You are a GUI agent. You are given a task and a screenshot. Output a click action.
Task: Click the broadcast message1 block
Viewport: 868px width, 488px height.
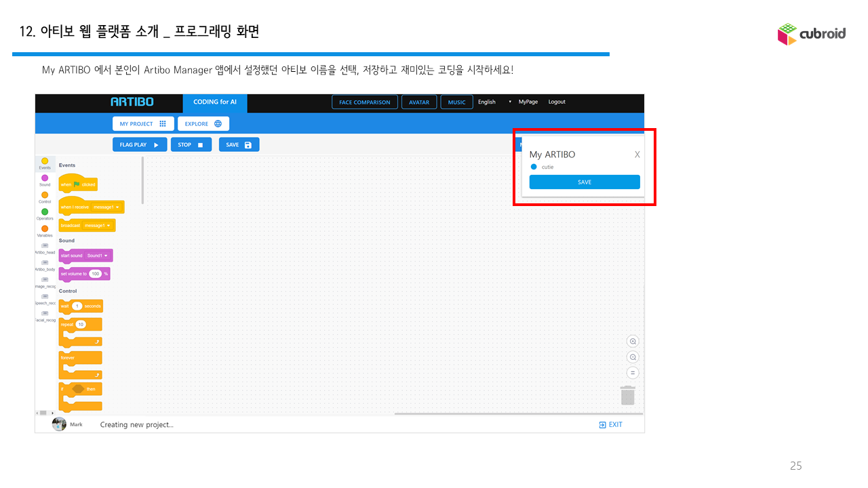(x=87, y=225)
